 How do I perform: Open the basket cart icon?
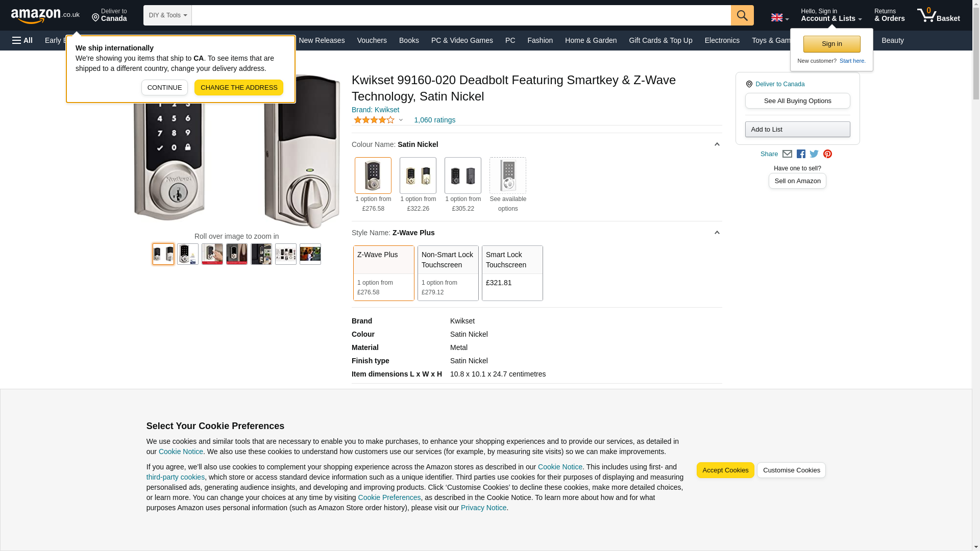[x=938, y=15]
